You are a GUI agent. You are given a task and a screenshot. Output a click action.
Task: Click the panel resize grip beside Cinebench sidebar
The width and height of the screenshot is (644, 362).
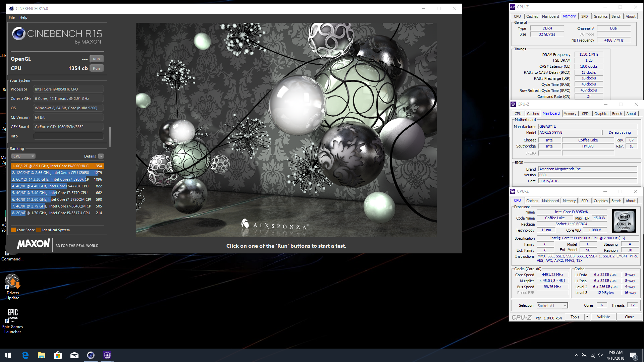coord(110,137)
